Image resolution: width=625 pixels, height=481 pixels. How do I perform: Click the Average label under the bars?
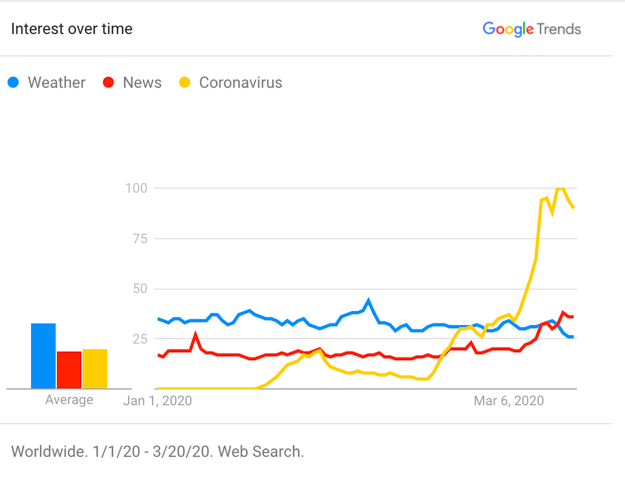coord(69,400)
